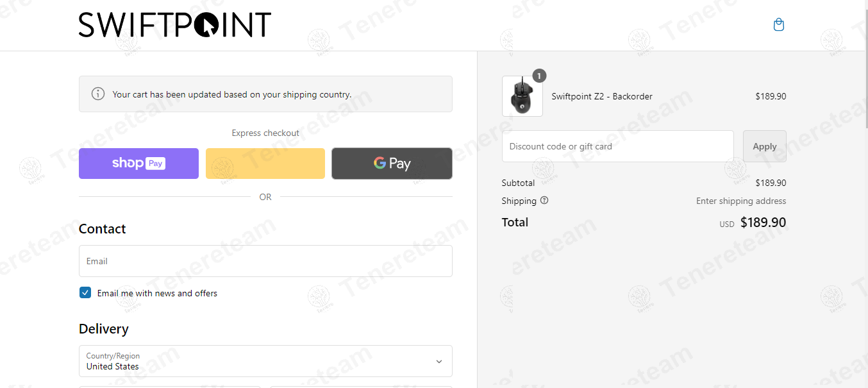Open the shopping bag cart icon
Image resolution: width=868 pixels, height=388 pixels.
pos(778,25)
